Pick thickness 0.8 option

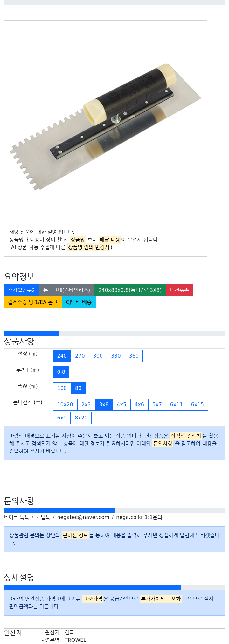[x=61, y=372]
